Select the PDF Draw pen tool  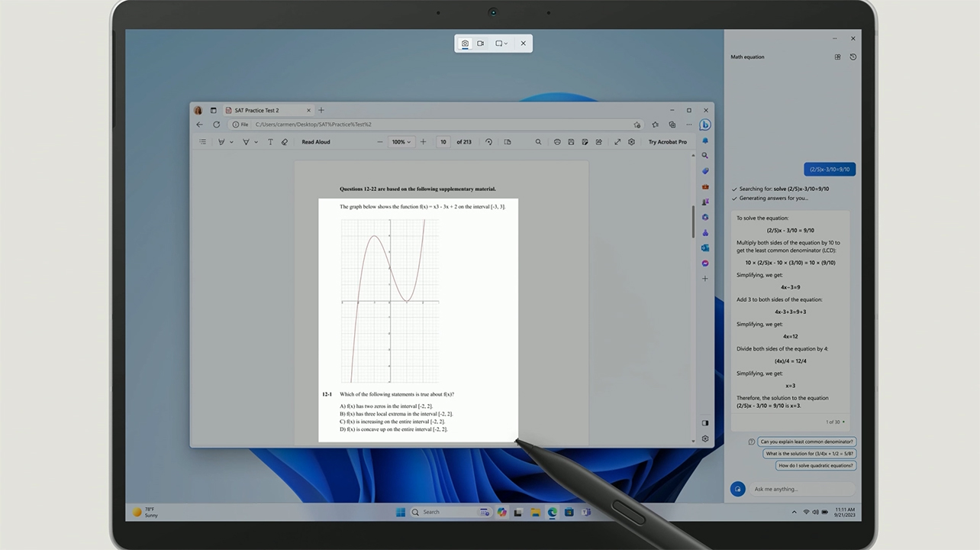221,142
